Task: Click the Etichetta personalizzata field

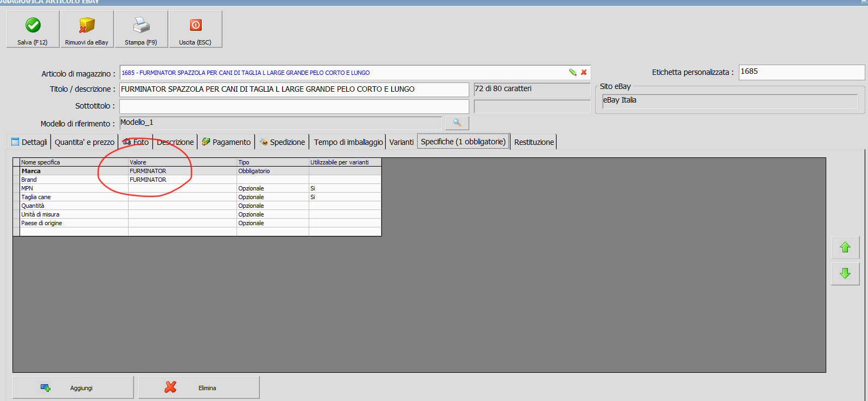Action: 802,72
